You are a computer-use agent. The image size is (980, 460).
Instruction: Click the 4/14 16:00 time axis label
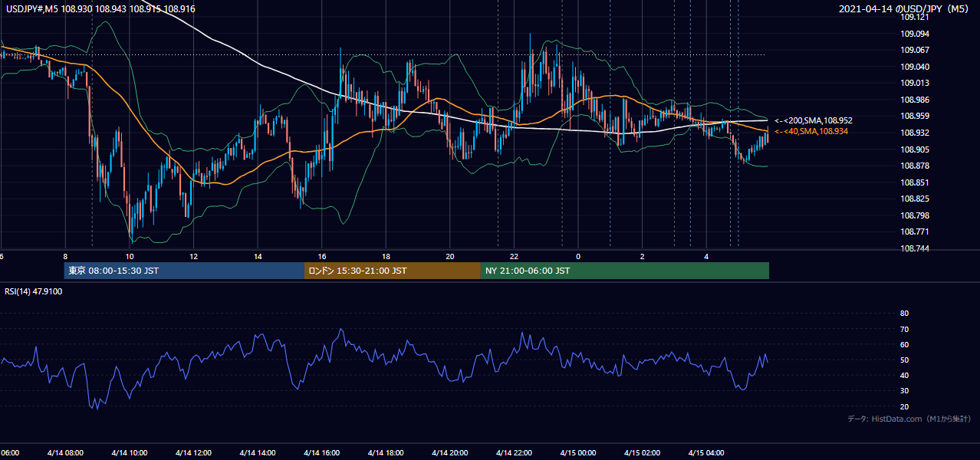pyautogui.click(x=321, y=452)
